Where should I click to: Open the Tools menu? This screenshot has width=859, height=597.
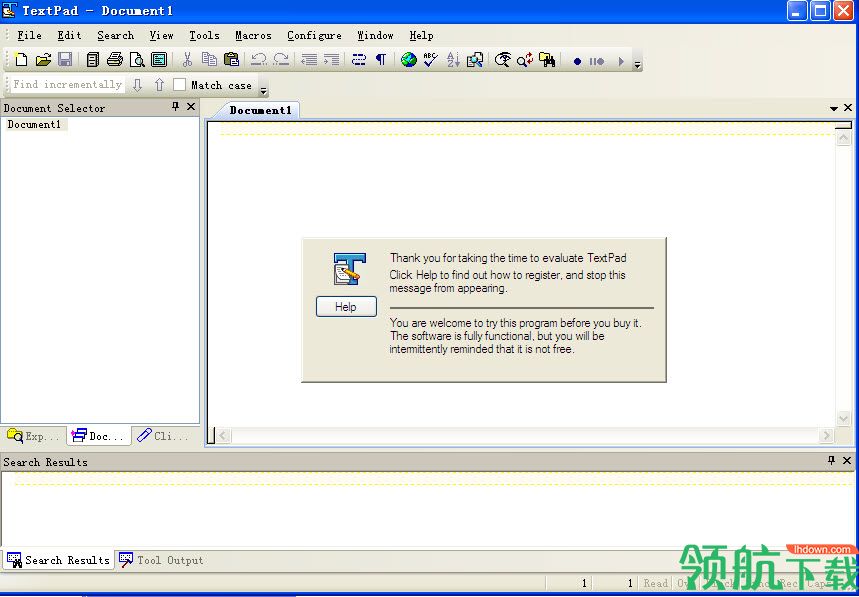tap(204, 36)
